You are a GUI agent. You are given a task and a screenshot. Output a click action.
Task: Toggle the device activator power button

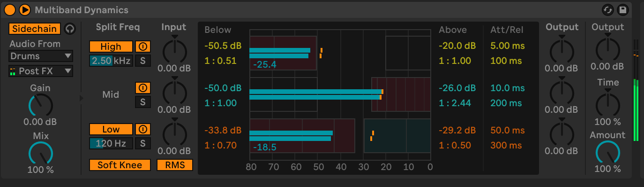pos(10,9)
